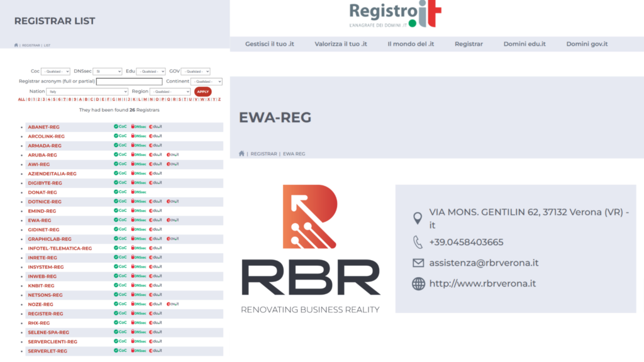
Task: Click the EWA-REG page heading
Action: [275, 118]
